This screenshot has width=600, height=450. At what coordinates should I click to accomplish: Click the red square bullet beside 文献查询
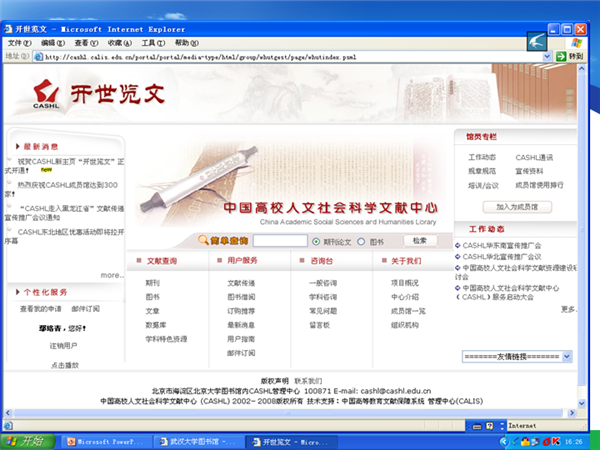(139, 261)
